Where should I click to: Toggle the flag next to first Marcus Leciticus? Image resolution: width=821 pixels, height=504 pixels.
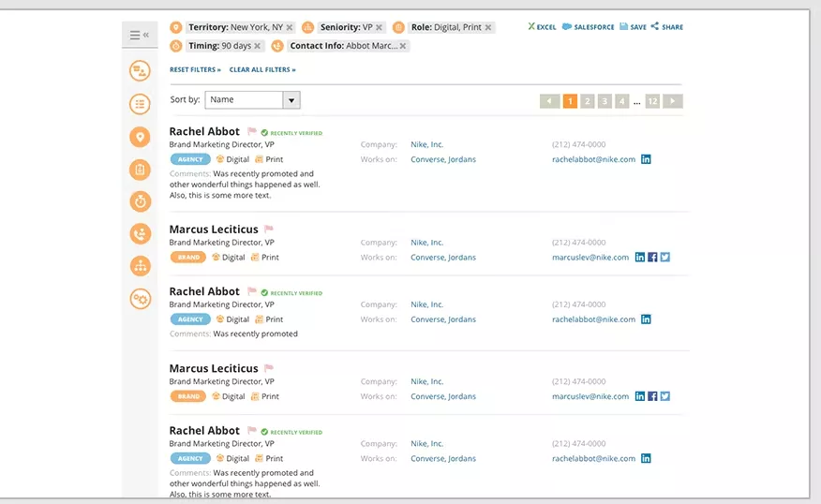click(269, 229)
